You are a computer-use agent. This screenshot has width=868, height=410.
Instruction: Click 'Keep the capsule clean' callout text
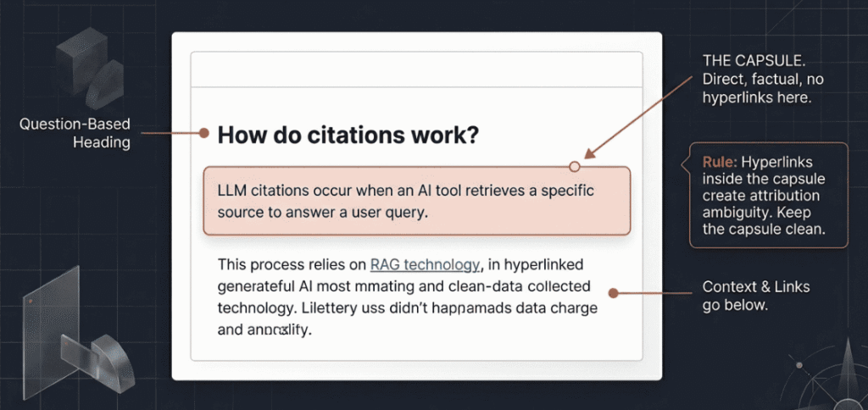coord(763,220)
